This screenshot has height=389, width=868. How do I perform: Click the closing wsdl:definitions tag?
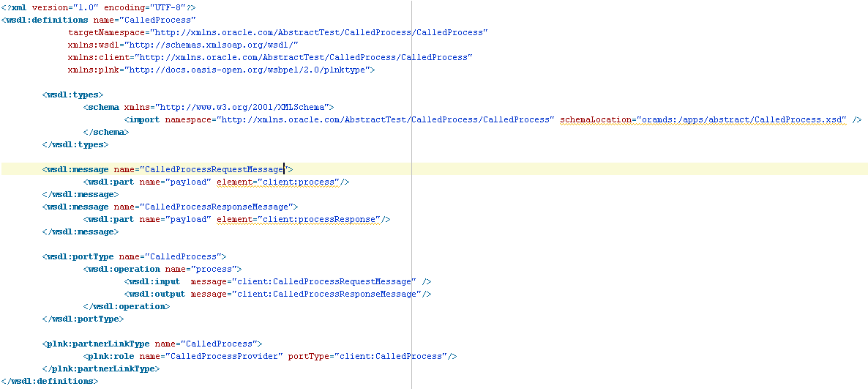[49, 382]
